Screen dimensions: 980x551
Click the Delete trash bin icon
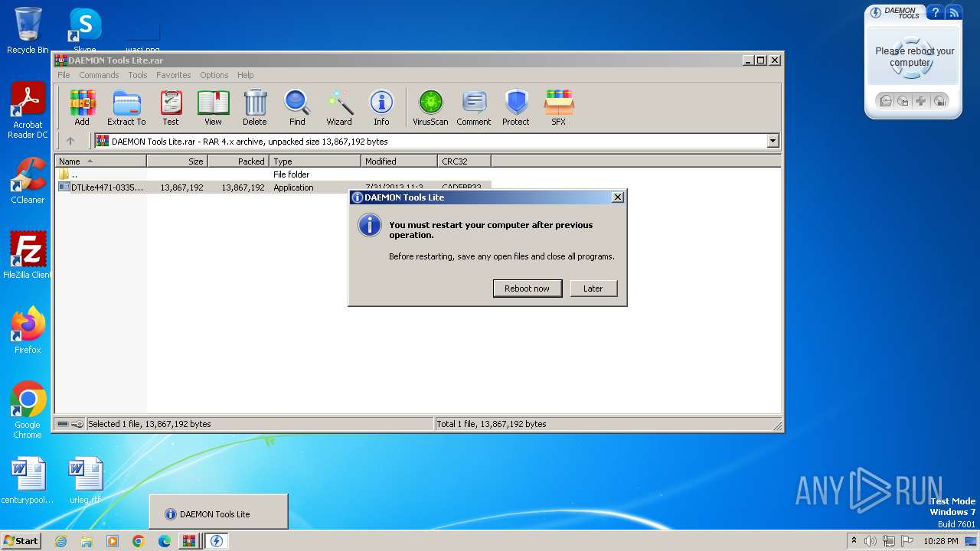tap(255, 108)
